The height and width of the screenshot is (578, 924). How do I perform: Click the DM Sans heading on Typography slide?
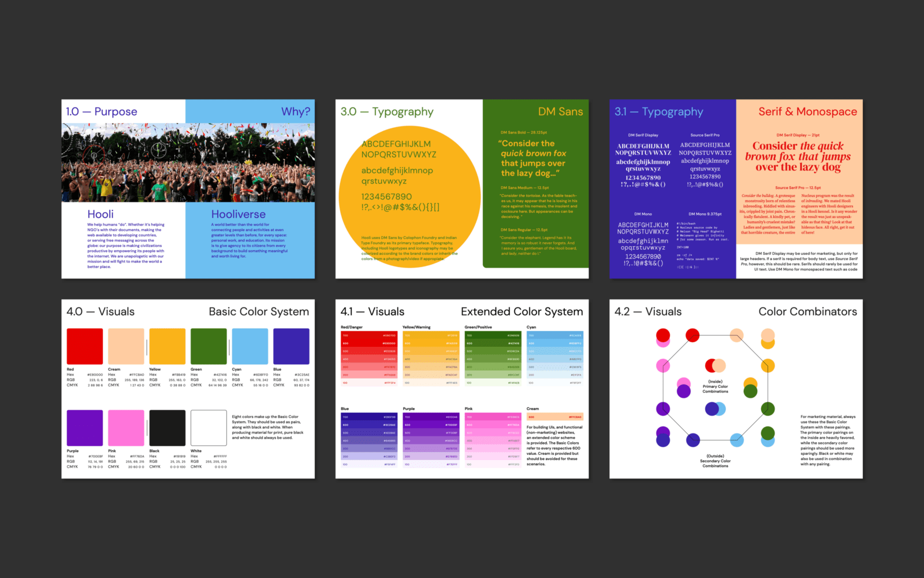pos(560,112)
